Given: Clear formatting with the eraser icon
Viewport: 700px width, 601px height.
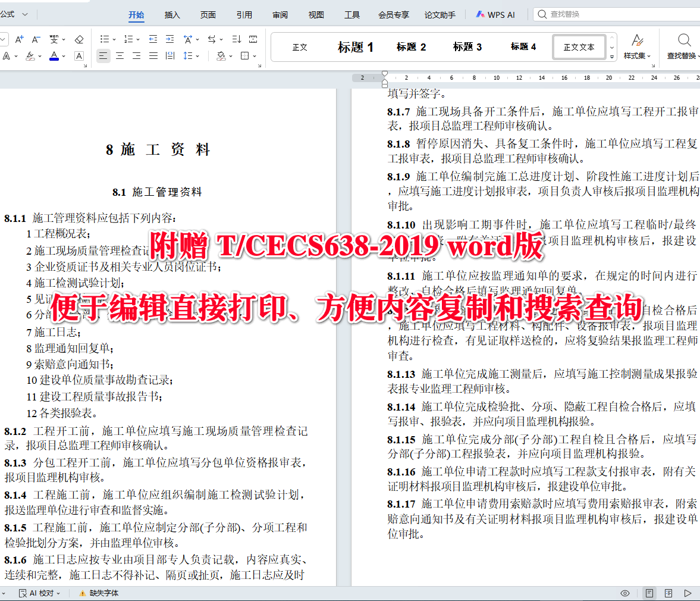Looking at the screenshot, I should (x=79, y=39).
